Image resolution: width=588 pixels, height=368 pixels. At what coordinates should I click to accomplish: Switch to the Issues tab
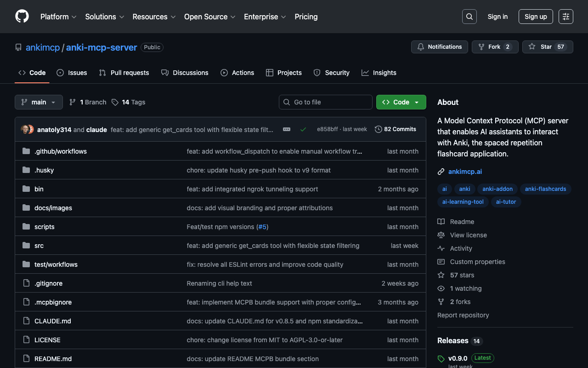point(72,73)
